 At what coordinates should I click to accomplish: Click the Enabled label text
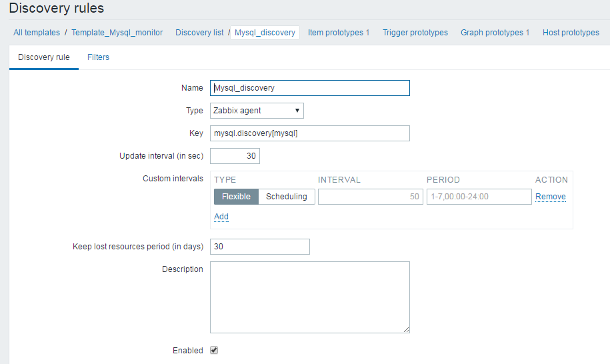click(x=188, y=351)
